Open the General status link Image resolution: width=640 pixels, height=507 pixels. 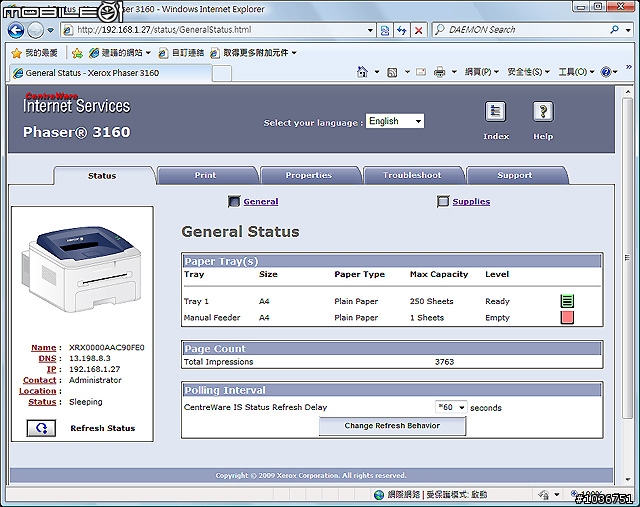pyautogui.click(x=261, y=201)
